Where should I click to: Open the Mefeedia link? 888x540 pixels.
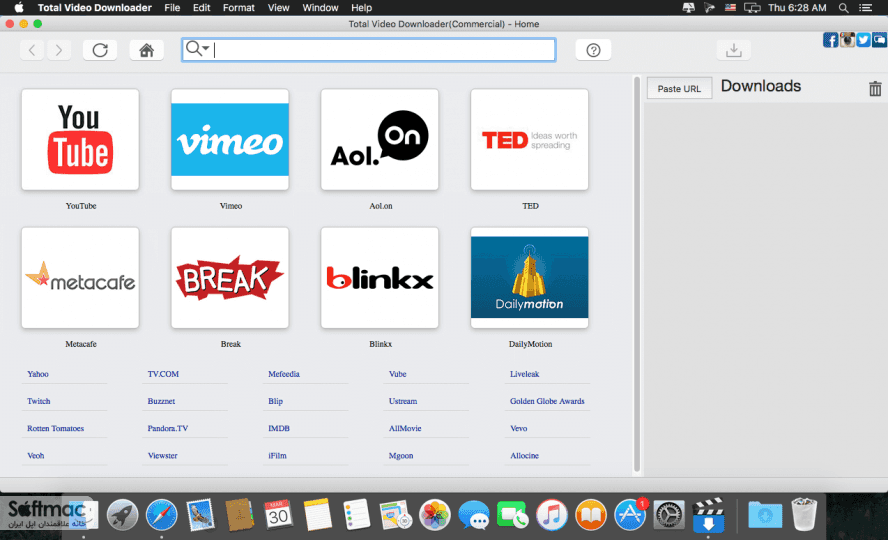(x=284, y=374)
